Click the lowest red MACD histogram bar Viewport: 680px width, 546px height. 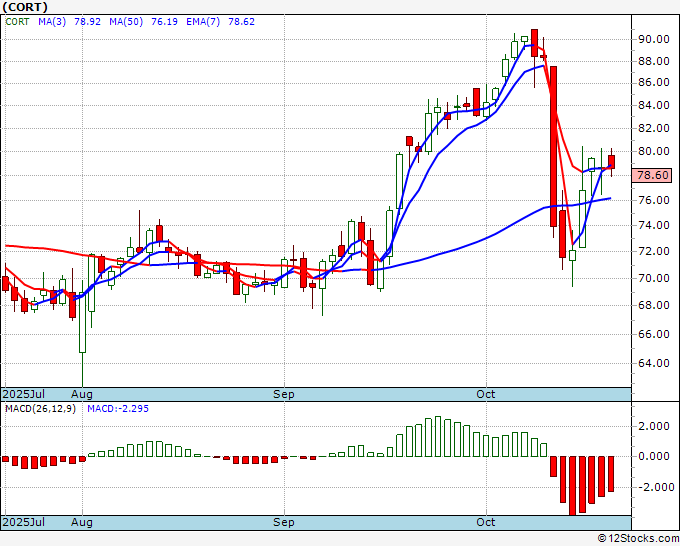[572, 486]
